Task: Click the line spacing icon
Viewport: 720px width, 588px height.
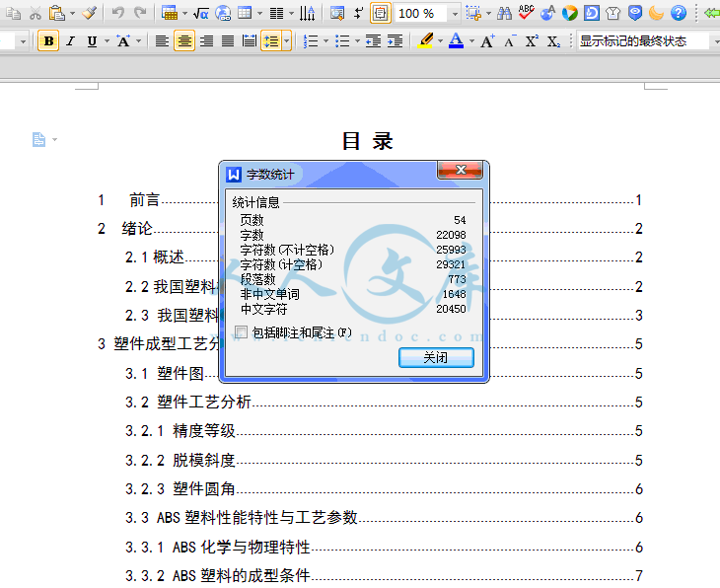Action: tap(271, 40)
